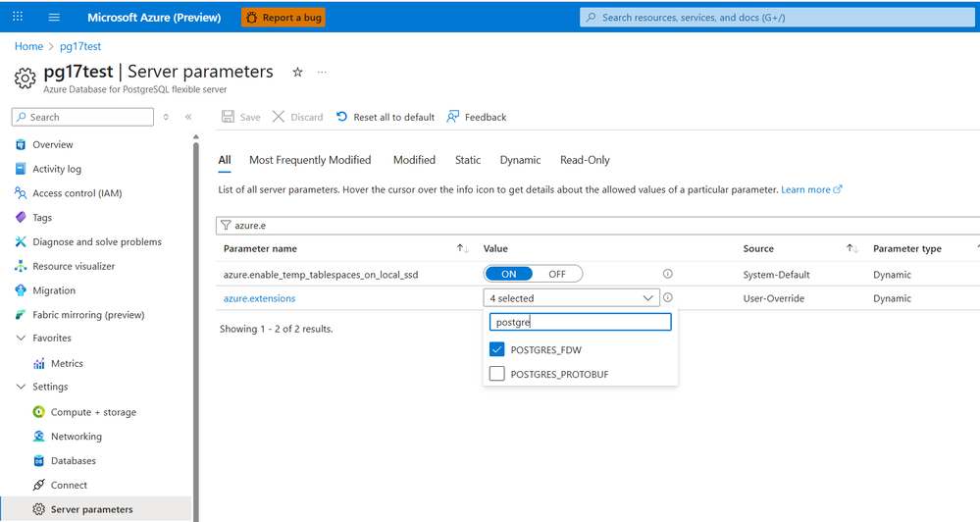Click the Discard toolbar button
Viewport: 980px width, 522px height.
pyautogui.click(x=297, y=117)
